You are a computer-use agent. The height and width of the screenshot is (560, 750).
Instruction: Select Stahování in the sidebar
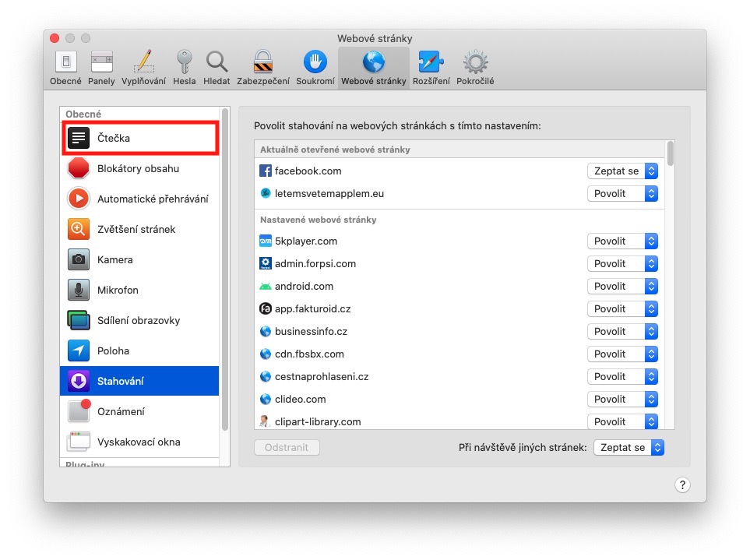click(139, 381)
